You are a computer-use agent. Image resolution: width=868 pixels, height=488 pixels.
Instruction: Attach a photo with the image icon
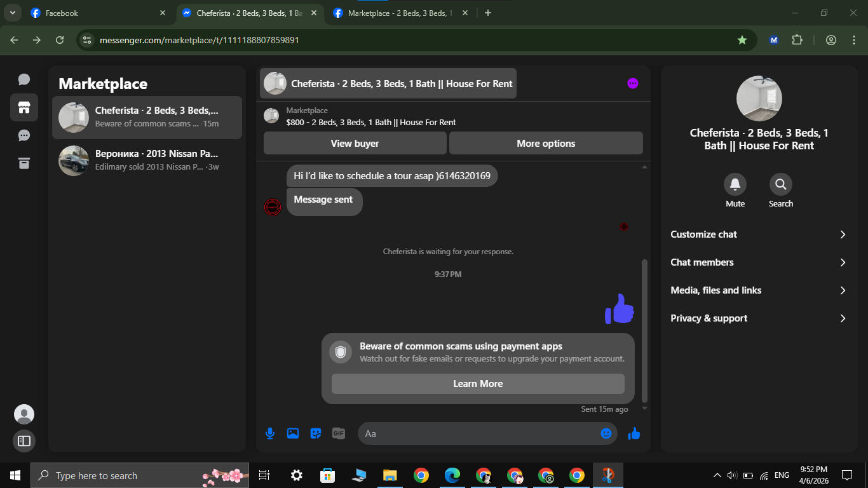point(293,433)
